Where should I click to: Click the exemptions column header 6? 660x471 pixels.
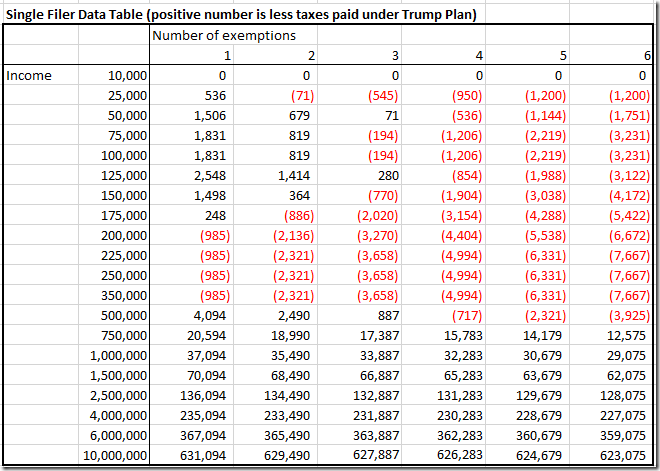(x=611, y=56)
